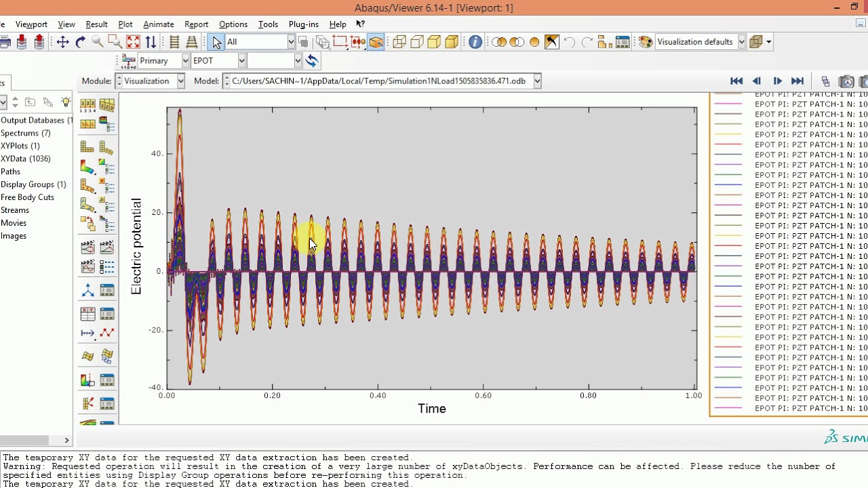868x488 pixels.
Task: Open the Plot menu
Action: [125, 24]
